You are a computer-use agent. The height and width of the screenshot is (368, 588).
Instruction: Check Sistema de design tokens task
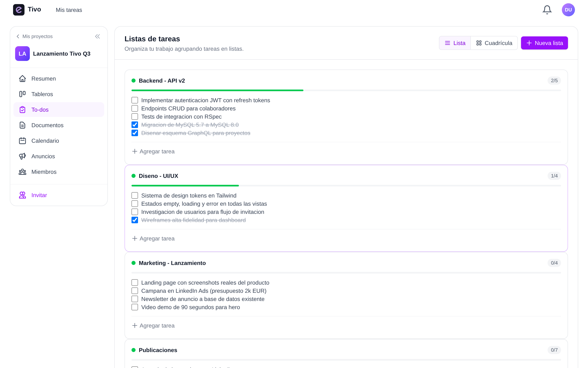135,195
